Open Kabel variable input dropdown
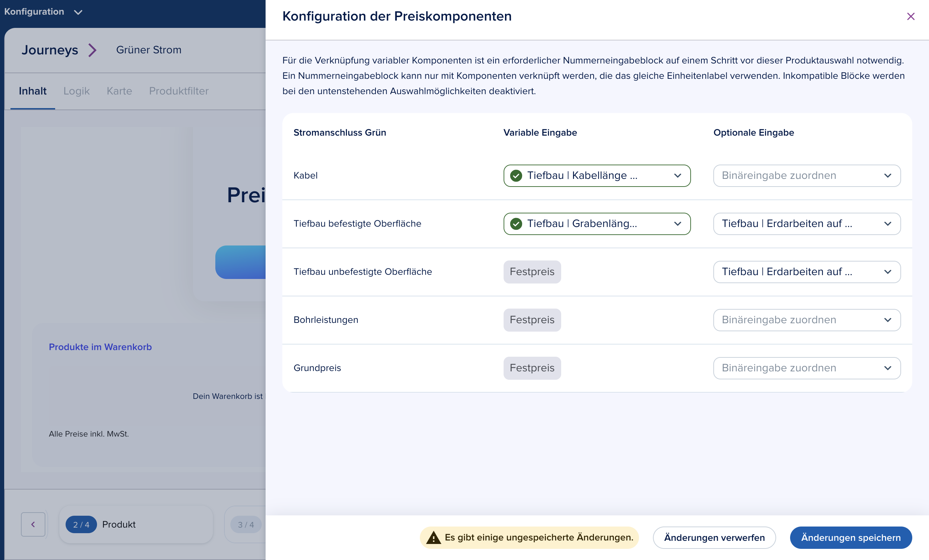Image resolution: width=929 pixels, height=560 pixels. pyautogui.click(x=597, y=175)
